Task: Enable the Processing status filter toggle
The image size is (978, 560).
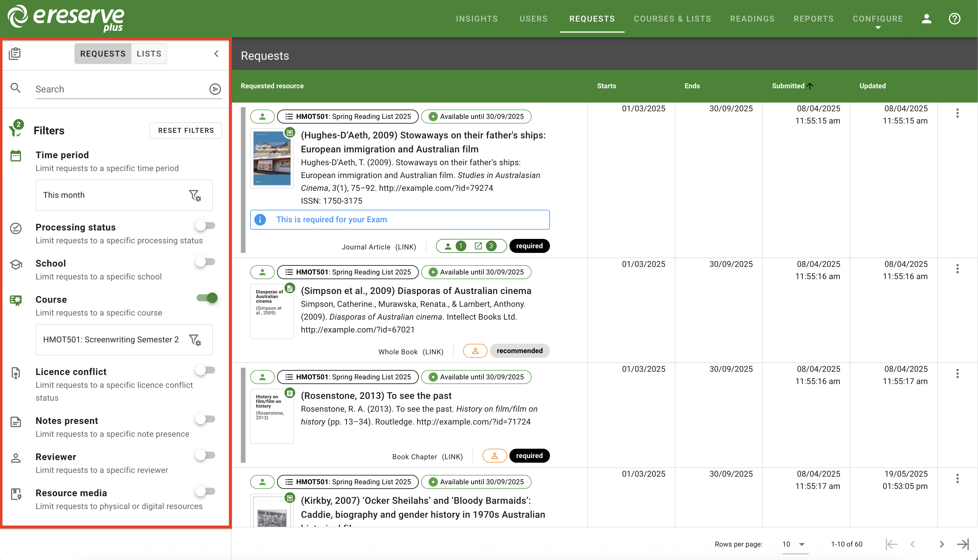Action: point(206,226)
